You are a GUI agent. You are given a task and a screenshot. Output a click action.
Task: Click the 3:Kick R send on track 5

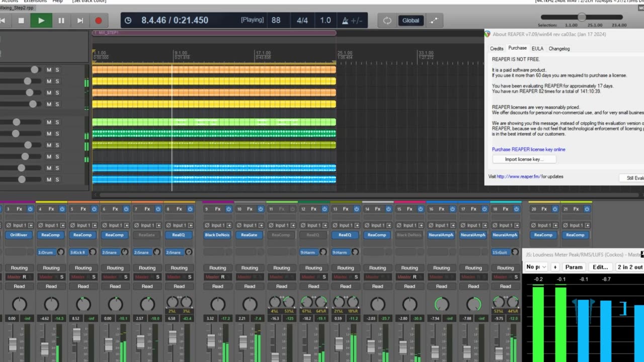(78, 252)
